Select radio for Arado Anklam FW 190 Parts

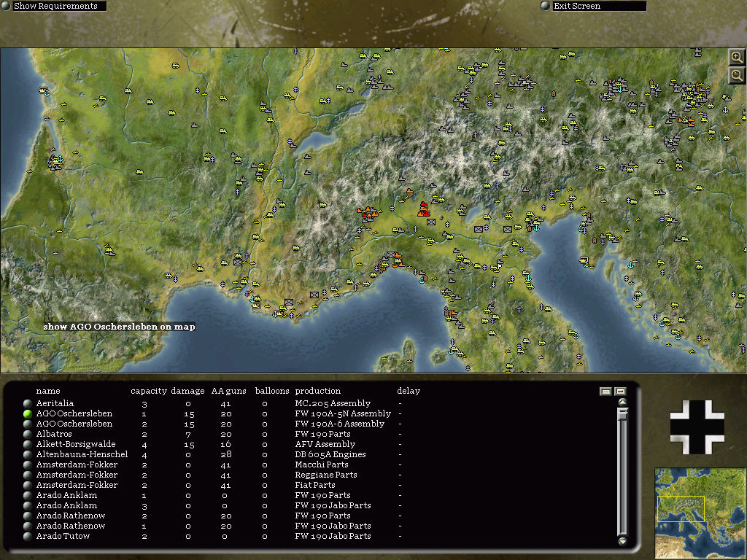pyautogui.click(x=28, y=496)
